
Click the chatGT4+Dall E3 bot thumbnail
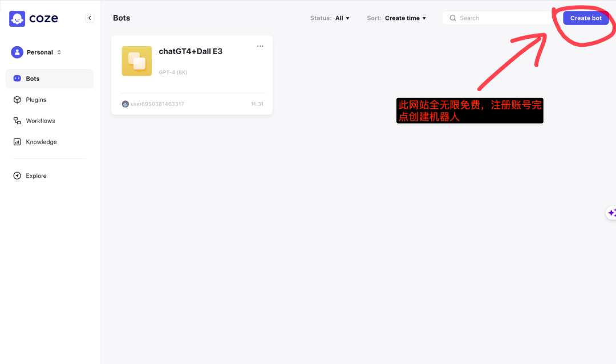[x=137, y=61]
